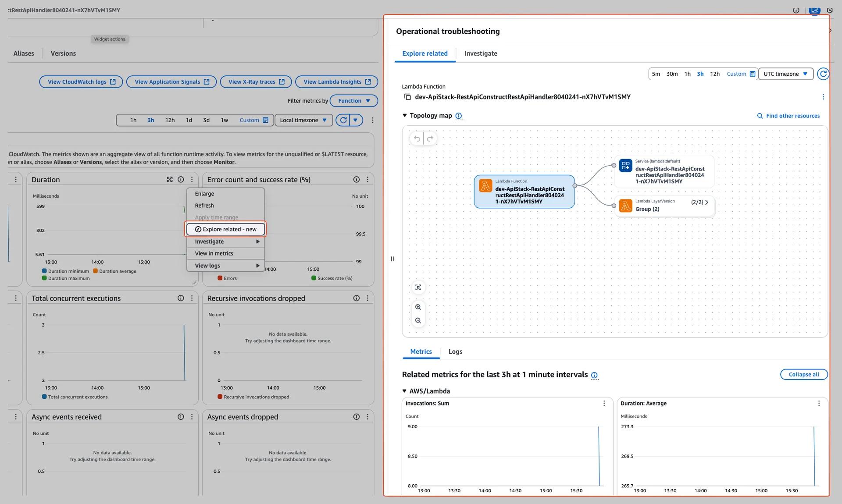Select 30m range in troubleshooting panel
This screenshot has height=504, width=842.
point(672,74)
